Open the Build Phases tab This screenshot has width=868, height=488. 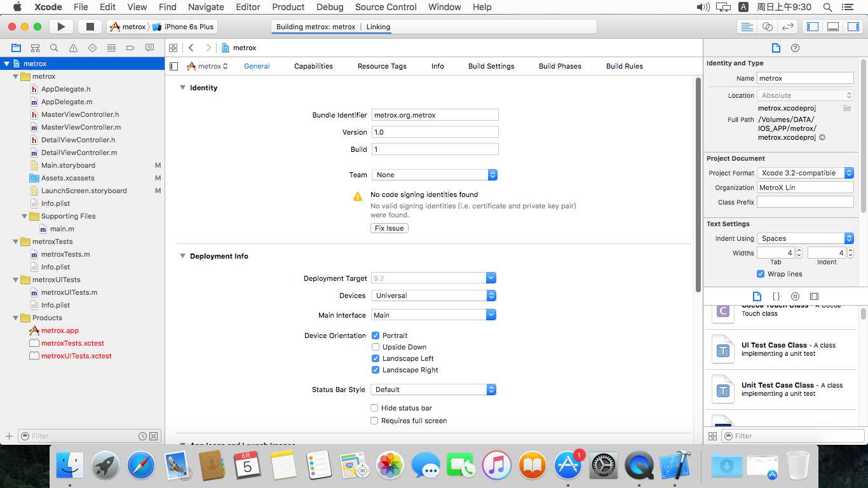pos(560,66)
